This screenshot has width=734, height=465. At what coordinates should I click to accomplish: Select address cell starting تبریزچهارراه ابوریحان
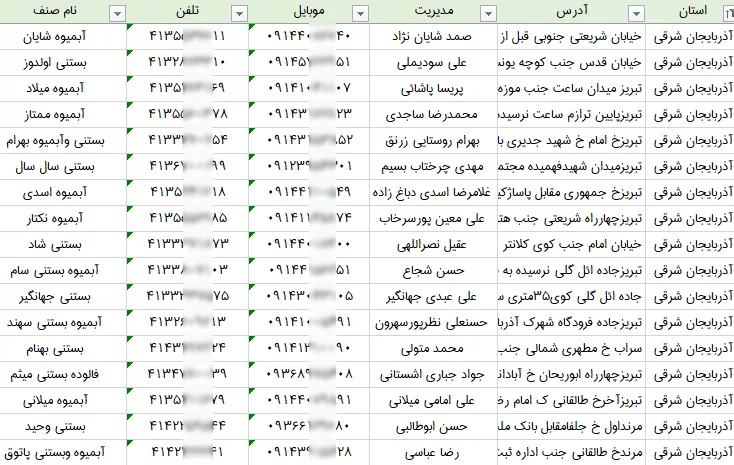coord(572,374)
